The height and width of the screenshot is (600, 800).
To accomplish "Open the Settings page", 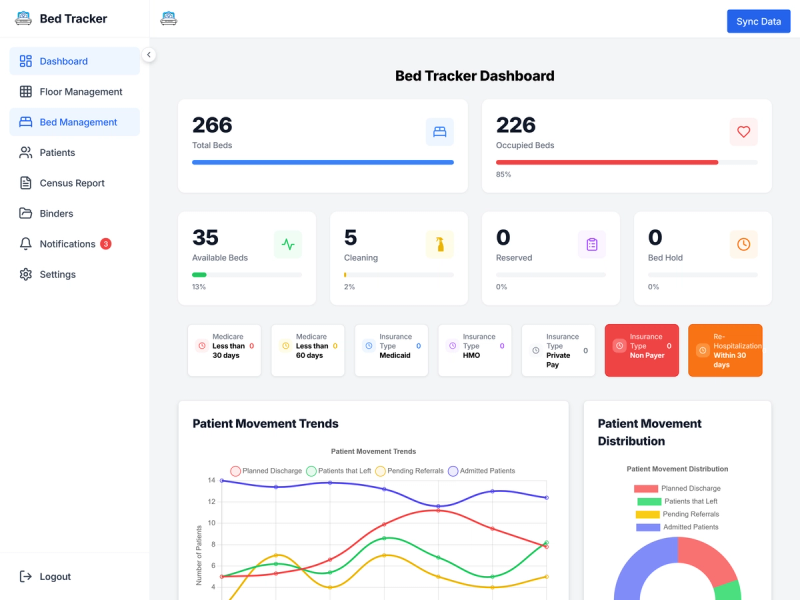I will click(x=74, y=274).
